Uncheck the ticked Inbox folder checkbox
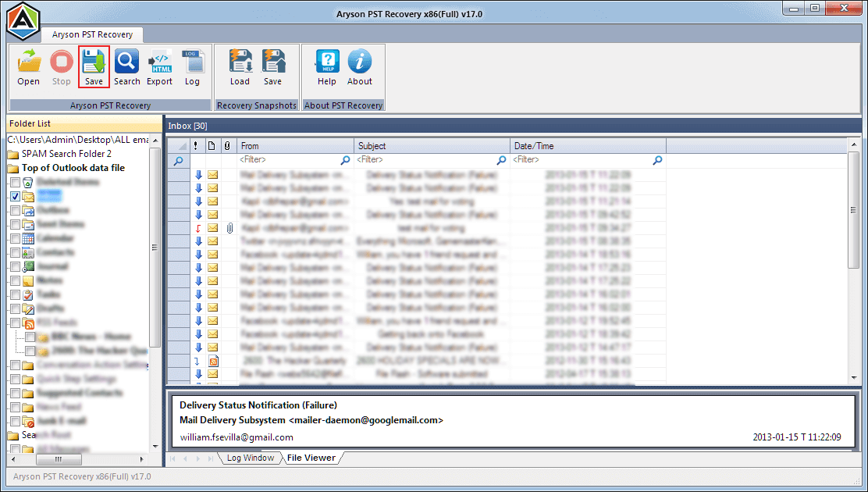 pos(15,196)
